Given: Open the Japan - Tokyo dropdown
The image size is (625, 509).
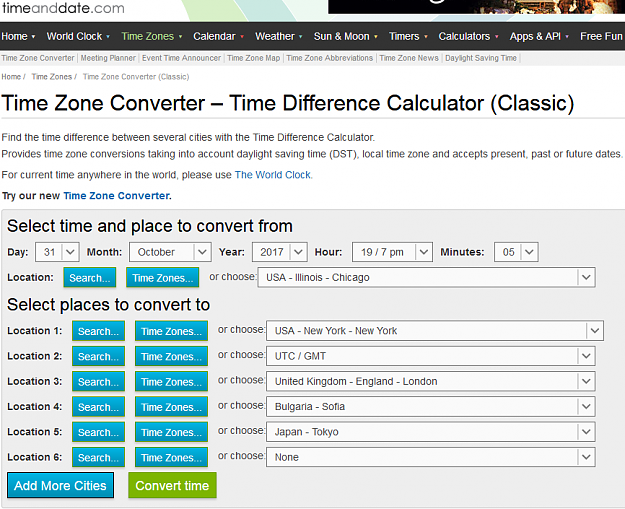Looking at the screenshot, I should (x=431, y=432).
